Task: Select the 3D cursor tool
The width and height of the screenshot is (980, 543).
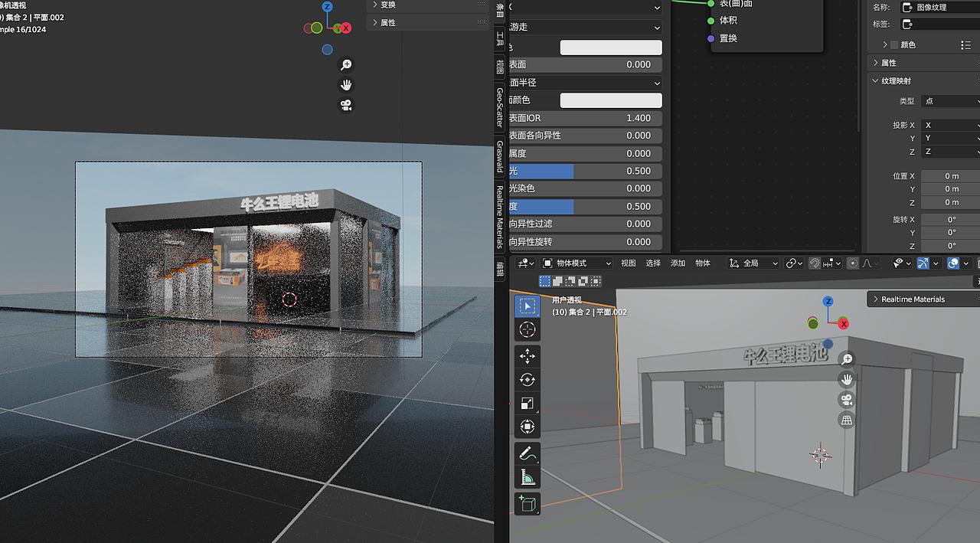Action: tap(528, 330)
